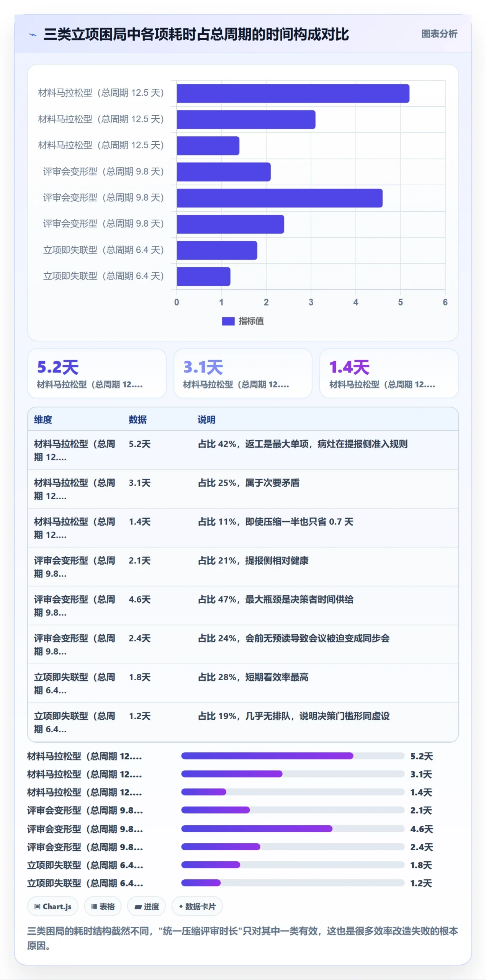This screenshot has height=980, width=486.
Task: Open the 3.1天 stat card
Action: point(243,373)
